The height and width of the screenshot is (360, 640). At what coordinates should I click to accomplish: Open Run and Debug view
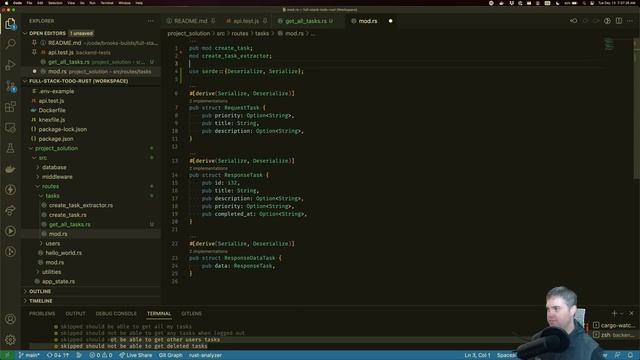(x=10, y=65)
